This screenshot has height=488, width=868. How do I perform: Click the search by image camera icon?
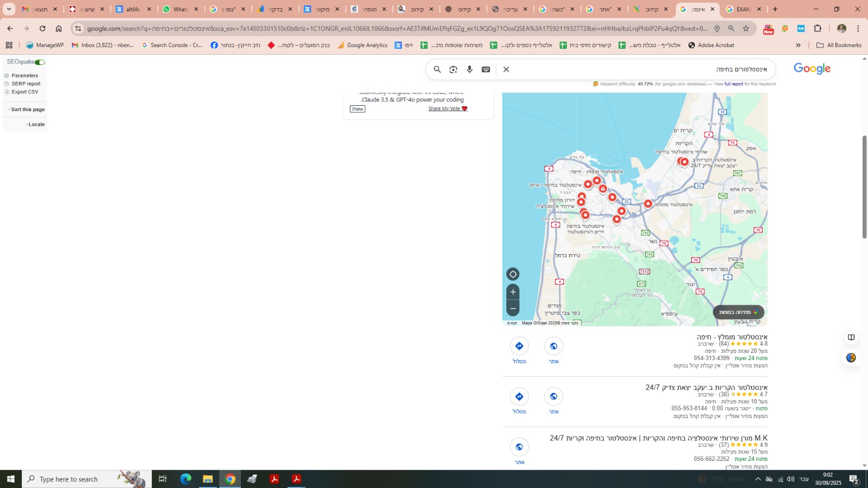coord(454,69)
